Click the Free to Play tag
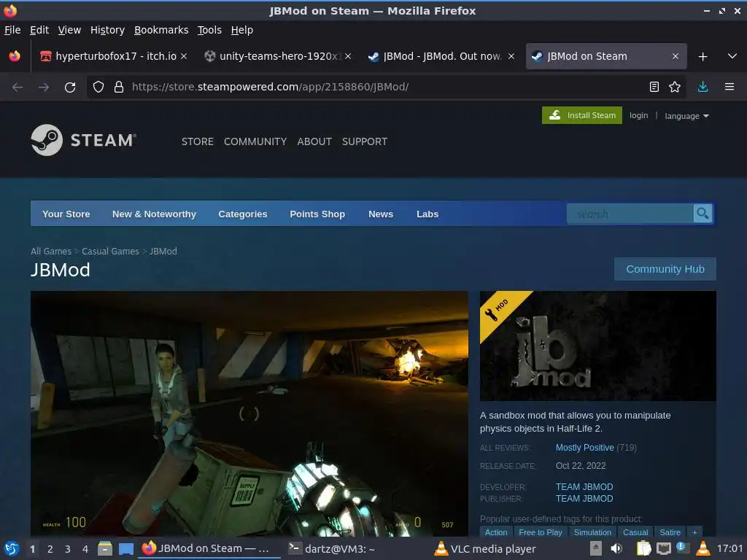 [x=541, y=532]
